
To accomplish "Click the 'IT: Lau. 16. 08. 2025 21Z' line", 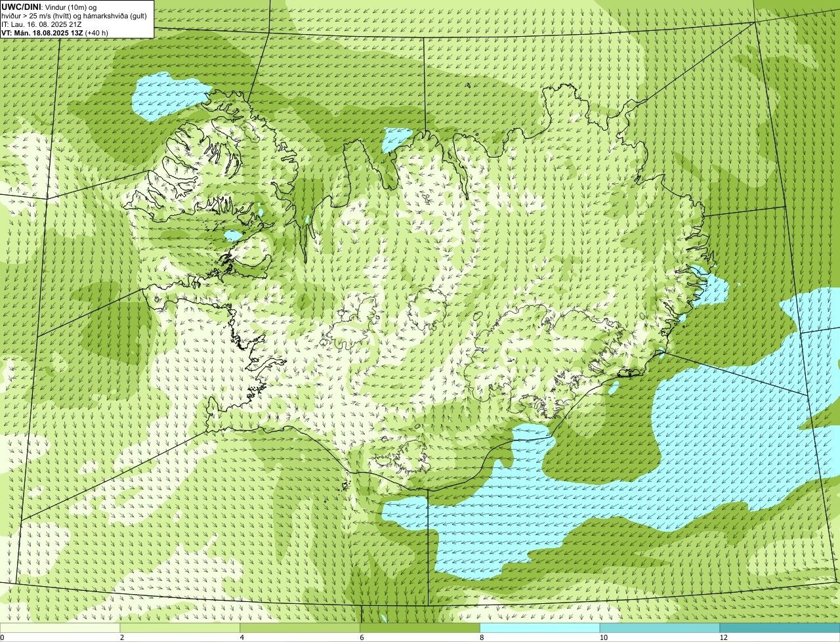I will pyautogui.click(x=41, y=24).
